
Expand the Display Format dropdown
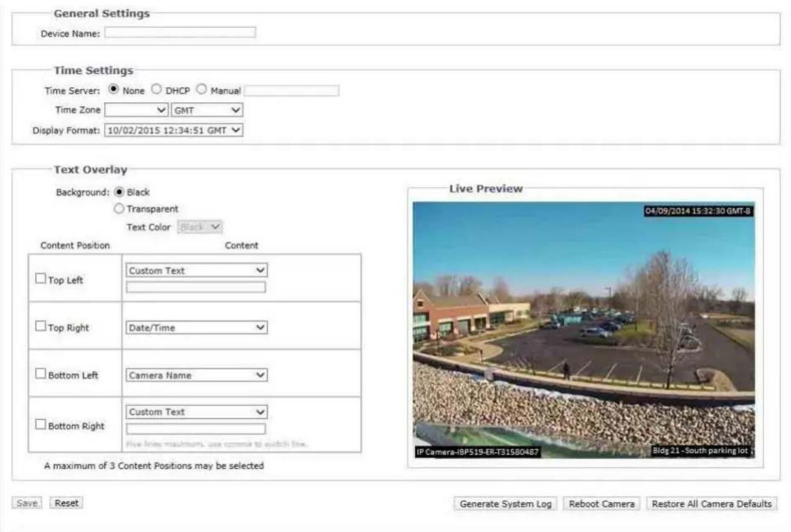[173, 130]
